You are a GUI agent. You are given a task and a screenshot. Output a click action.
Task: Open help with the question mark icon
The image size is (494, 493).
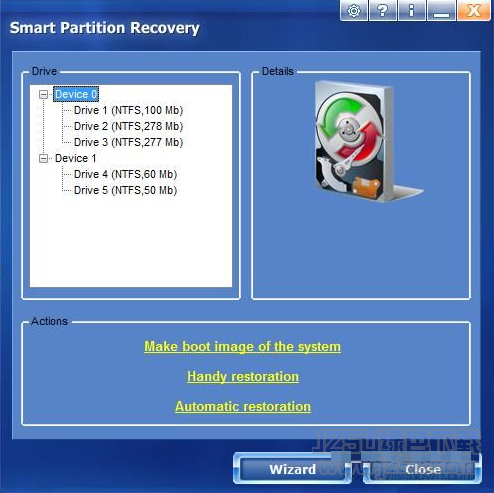click(x=383, y=11)
